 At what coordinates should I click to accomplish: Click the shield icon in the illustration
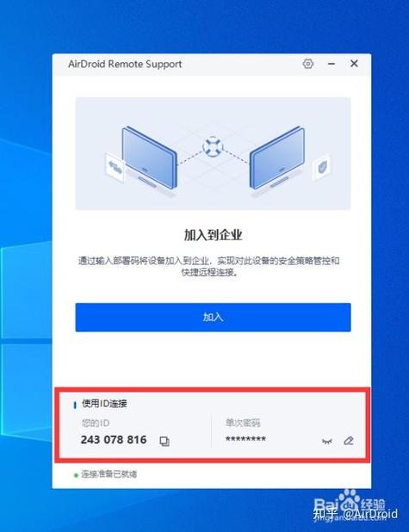coord(321,167)
